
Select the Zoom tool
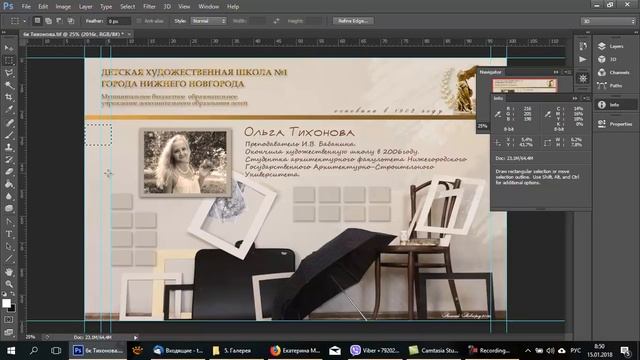coord(9,284)
